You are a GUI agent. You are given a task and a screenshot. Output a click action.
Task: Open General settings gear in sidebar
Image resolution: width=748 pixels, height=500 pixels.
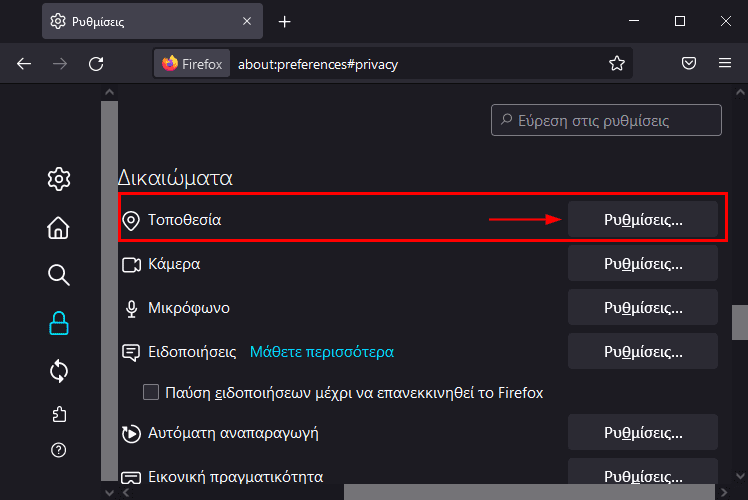point(59,179)
